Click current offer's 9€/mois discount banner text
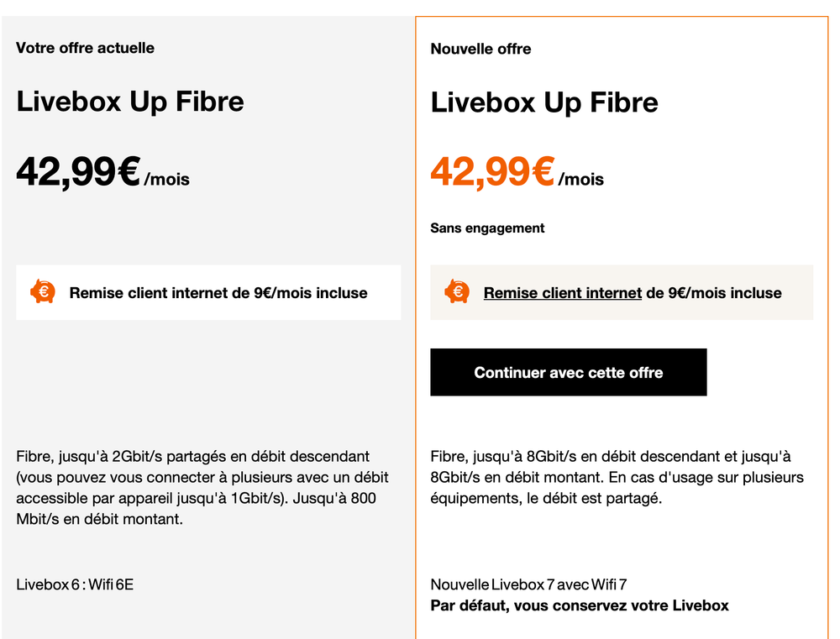 [218, 293]
